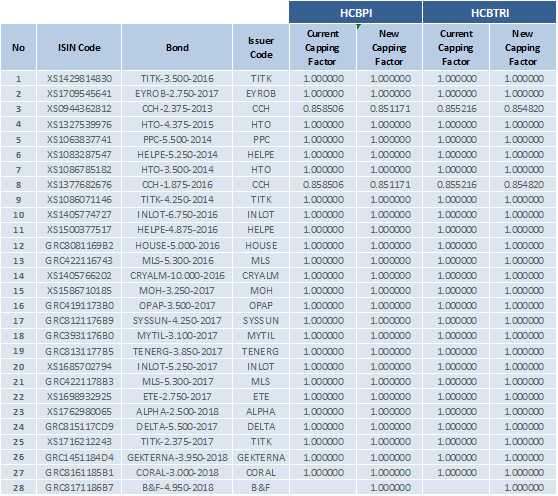
Task: Select issuer code cell CRYALM
Action: 261,276
